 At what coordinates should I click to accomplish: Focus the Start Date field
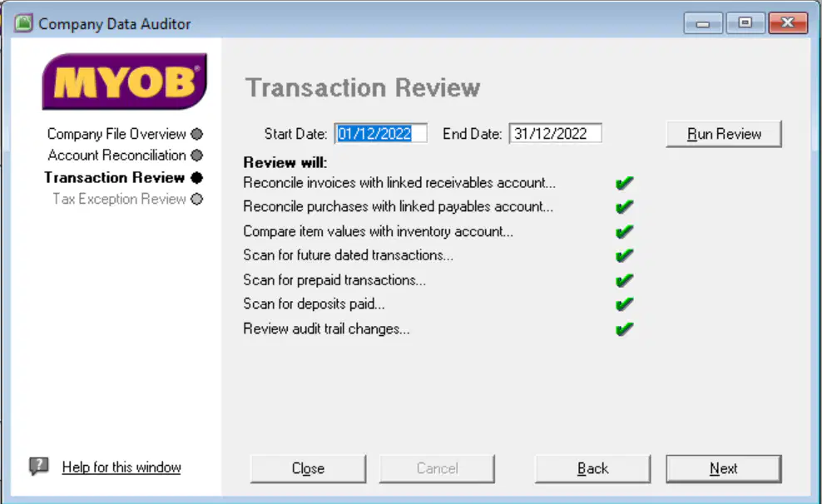[380, 134]
